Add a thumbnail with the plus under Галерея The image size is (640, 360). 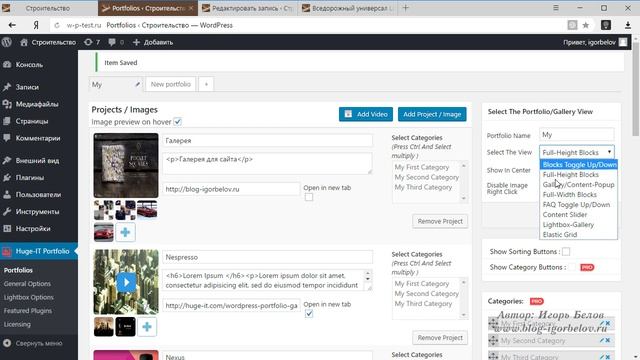pos(125,232)
